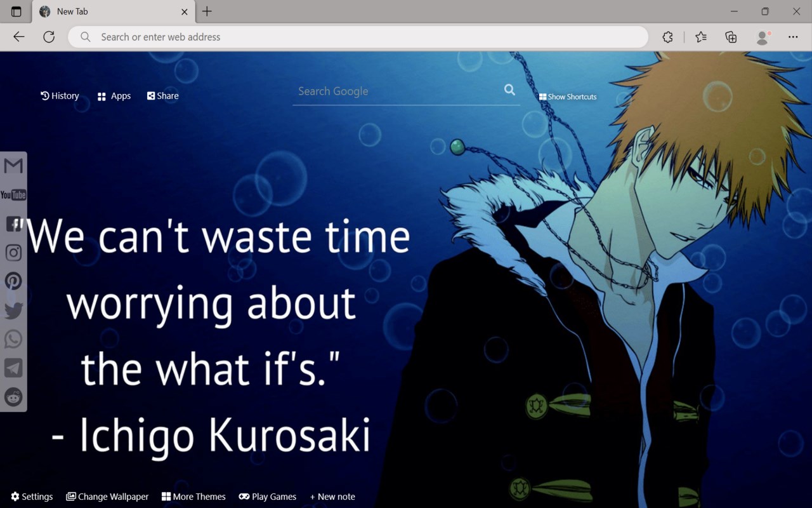Click the Google search magnifier icon
The width and height of the screenshot is (812, 508).
click(x=509, y=90)
